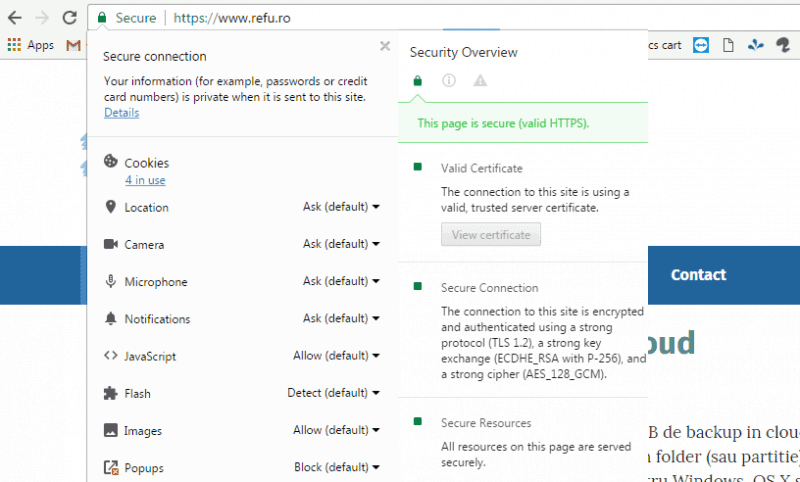Reload the page with refresh icon
This screenshot has width=800, height=482.
point(69,18)
